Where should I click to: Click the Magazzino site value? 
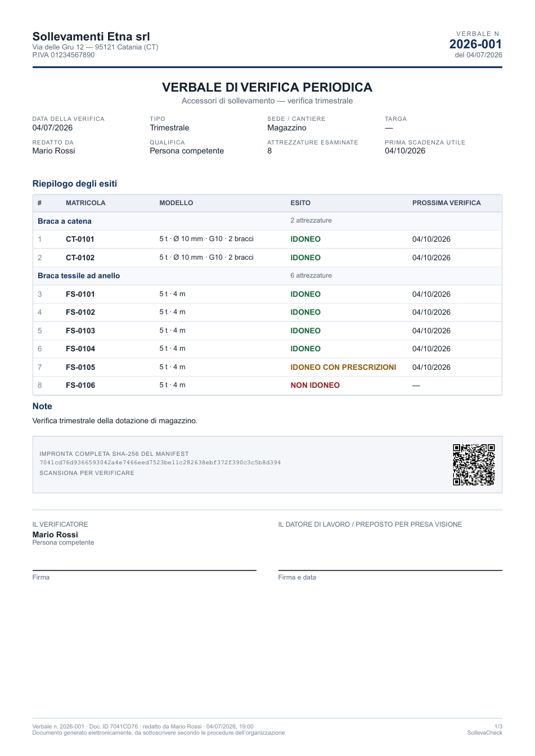pyautogui.click(x=287, y=128)
